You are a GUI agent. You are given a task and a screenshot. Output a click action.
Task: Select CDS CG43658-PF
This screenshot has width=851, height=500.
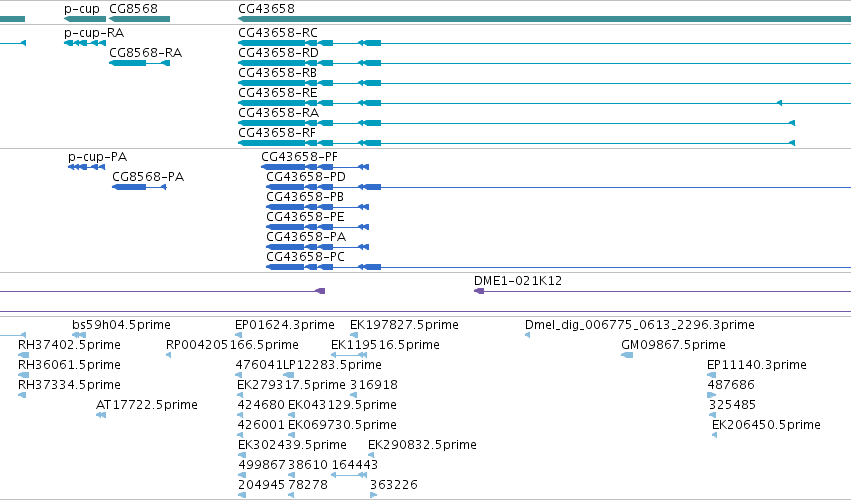click(x=315, y=167)
